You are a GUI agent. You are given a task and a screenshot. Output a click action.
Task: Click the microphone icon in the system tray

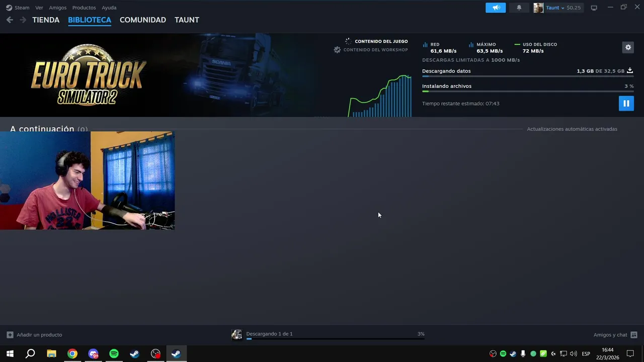point(523,354)
